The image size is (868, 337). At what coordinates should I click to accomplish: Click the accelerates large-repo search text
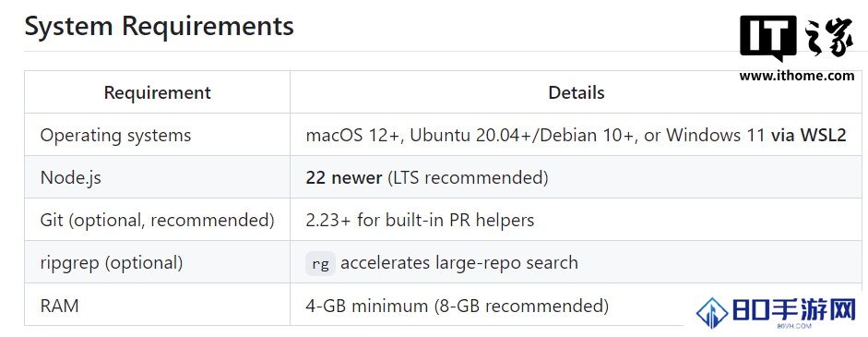[x=459, y=263]
